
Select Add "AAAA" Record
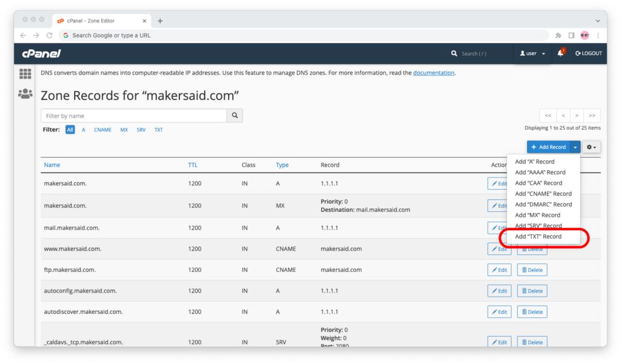tap(540, 172)
